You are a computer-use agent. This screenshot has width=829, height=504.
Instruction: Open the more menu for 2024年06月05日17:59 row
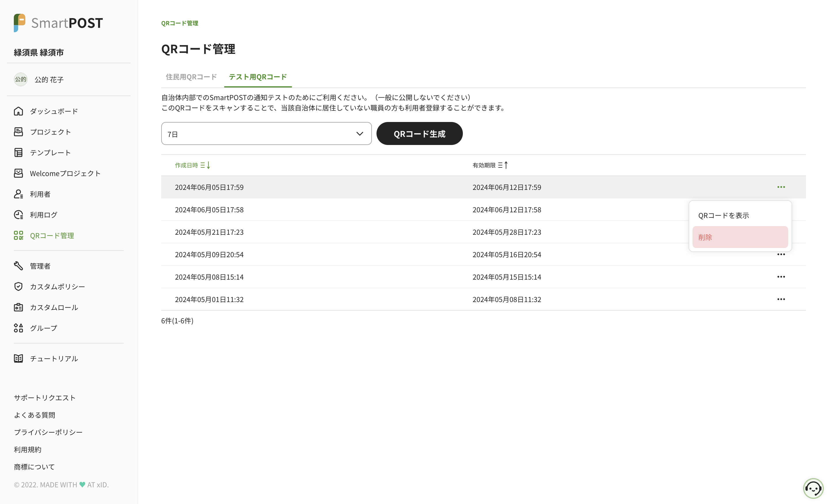pos(781,187)
